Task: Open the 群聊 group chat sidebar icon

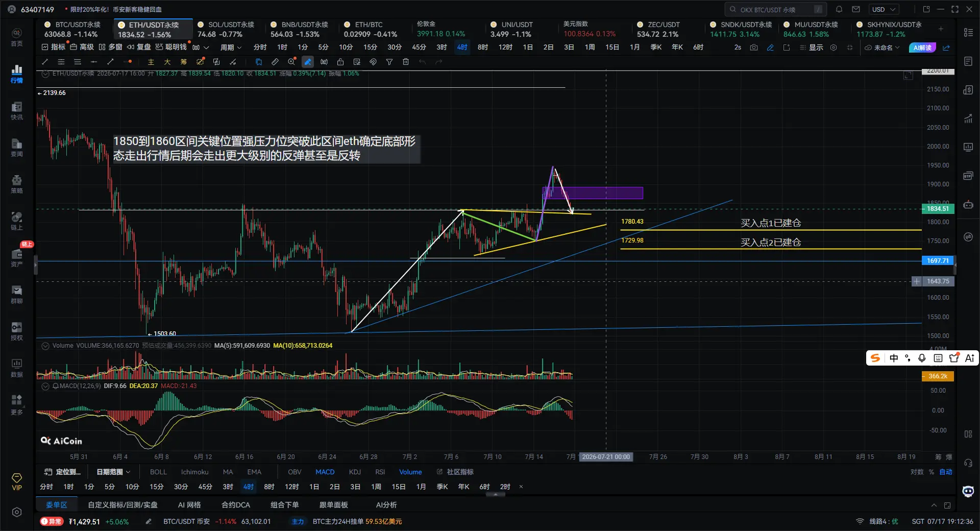Action: click(x=17, y=295)
